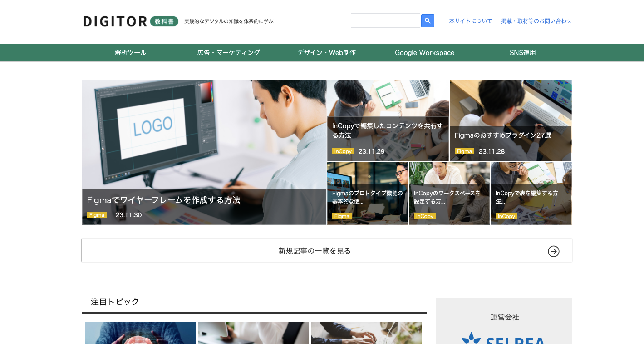The height and width of the screenshot is (344, 644).
Task: Click the Figma tag on the wireframe article
Action: [97, 215]
